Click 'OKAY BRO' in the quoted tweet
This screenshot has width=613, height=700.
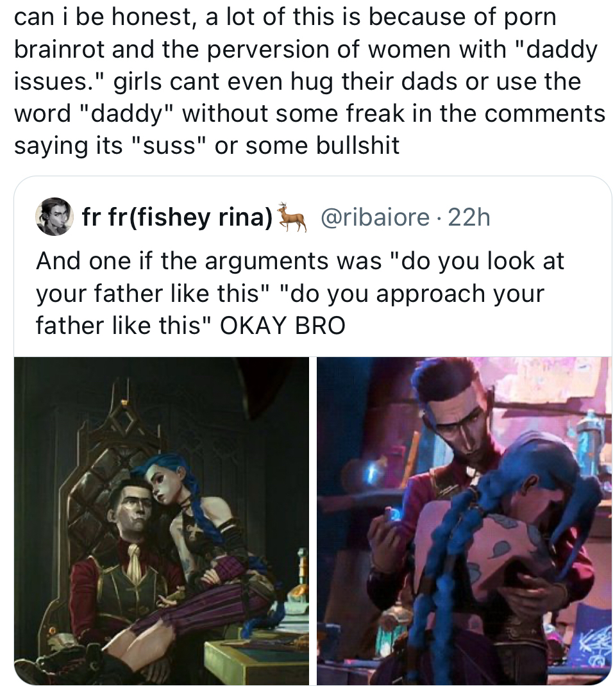[x=283, y=325]
